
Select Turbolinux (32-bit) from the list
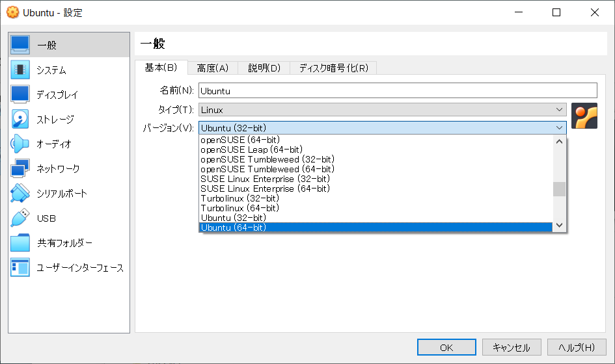pos(376,198)
